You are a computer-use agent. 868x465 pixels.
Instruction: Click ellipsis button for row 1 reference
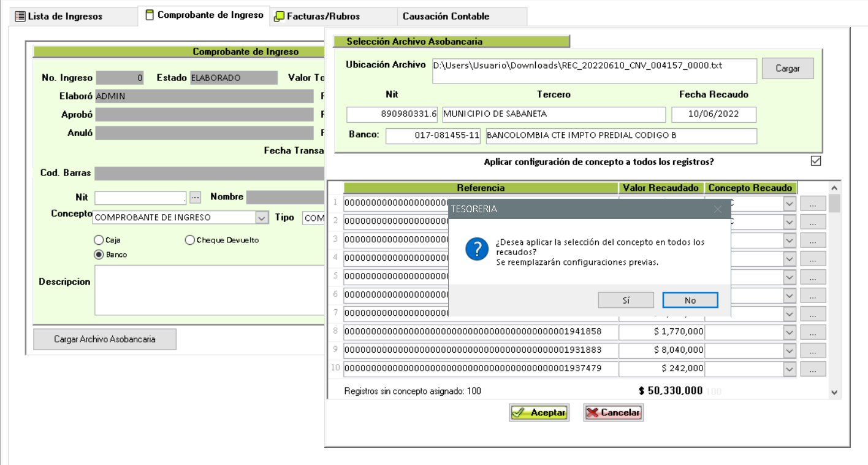[x=813, y=204]
